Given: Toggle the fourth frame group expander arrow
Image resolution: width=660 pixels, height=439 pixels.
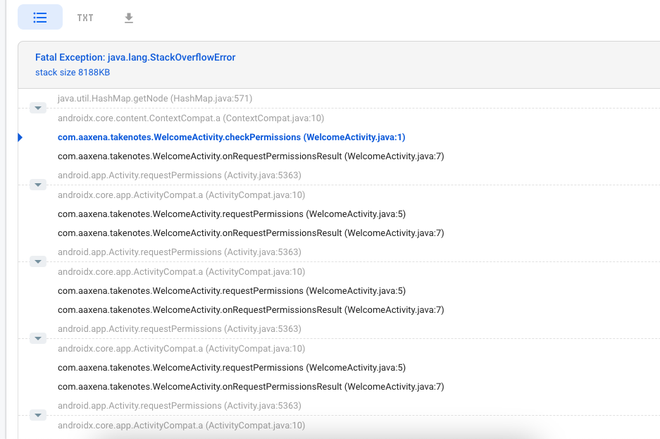Looking at the screenshot, I should click(38, 339).
